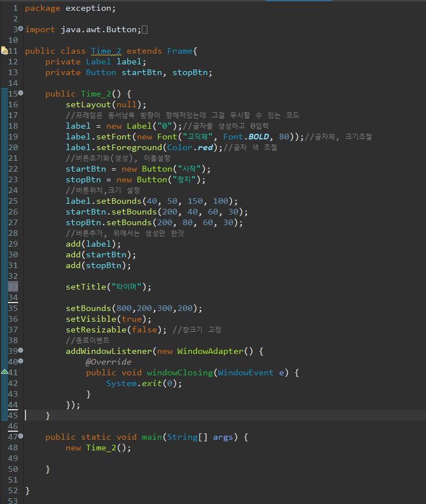Expand the folded import statements at line 3

20,29
